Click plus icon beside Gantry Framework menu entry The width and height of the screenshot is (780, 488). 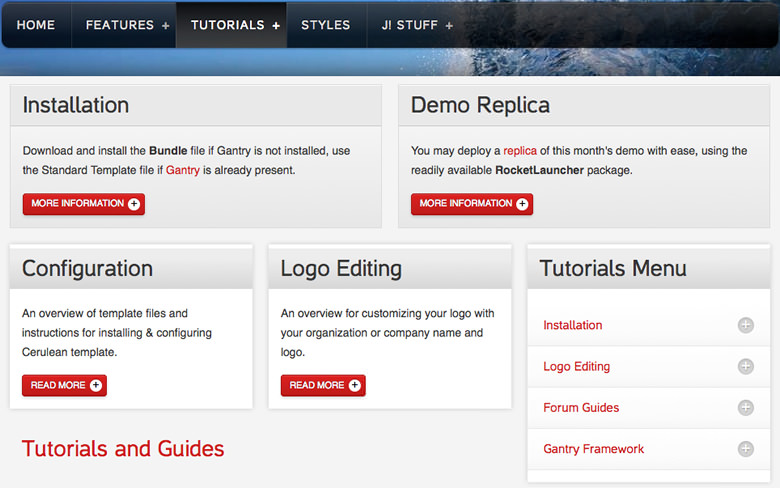(x=745, y=449)
